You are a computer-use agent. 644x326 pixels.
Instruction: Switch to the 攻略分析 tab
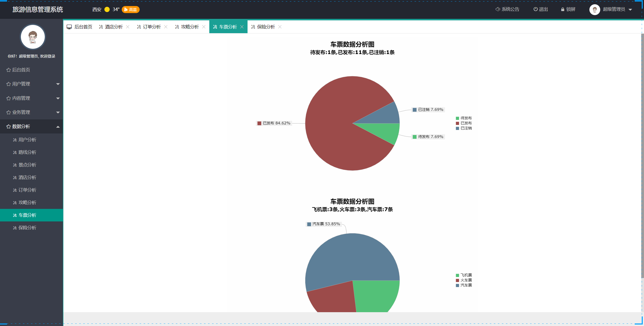point(190,27)
